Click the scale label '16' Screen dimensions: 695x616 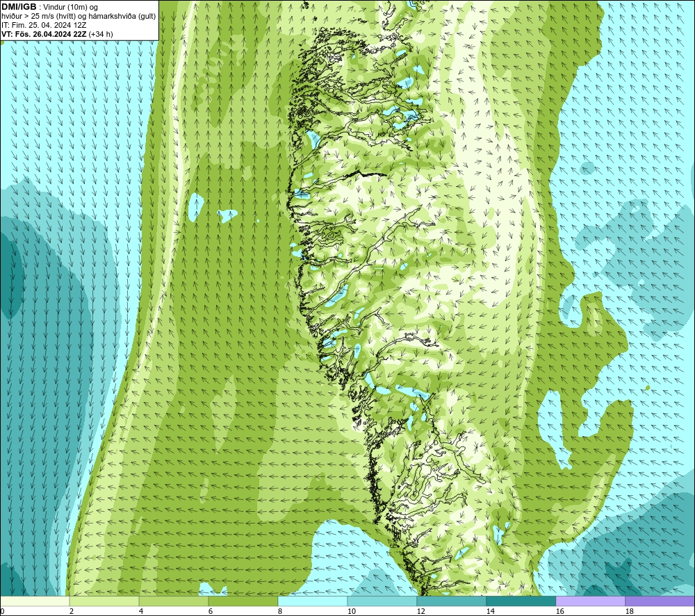click(x=559, y=611)
